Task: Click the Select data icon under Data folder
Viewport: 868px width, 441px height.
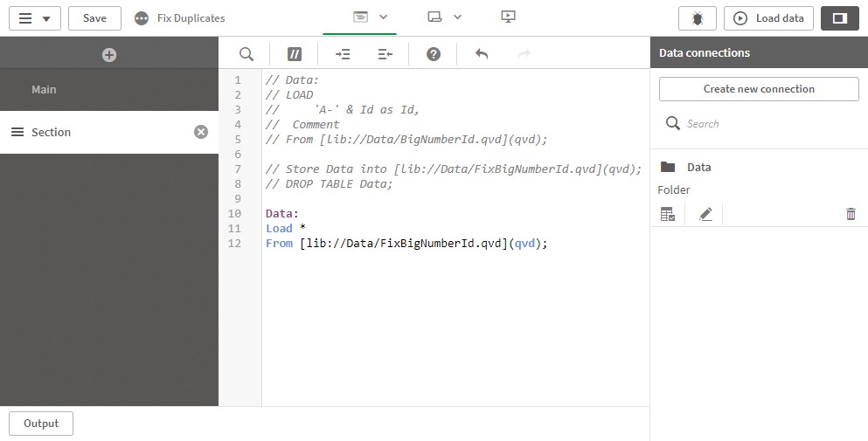Action: pyautogui.click(x=668, y=214)
